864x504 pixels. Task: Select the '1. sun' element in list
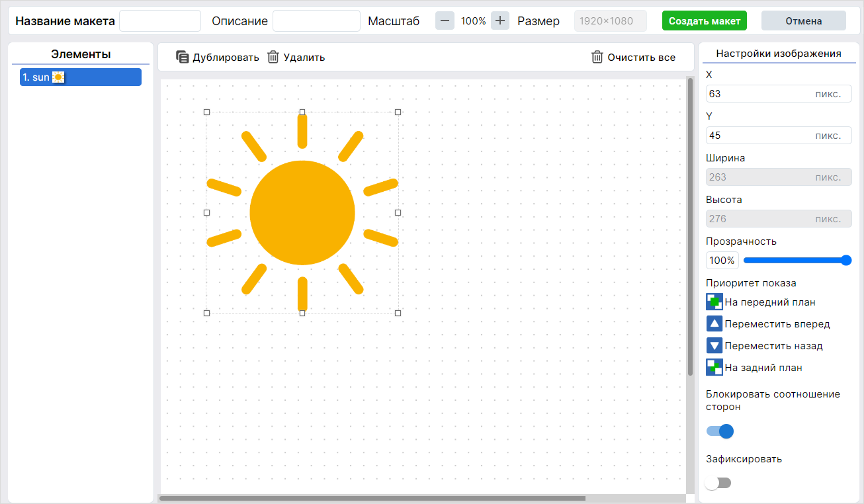(81, 77)
